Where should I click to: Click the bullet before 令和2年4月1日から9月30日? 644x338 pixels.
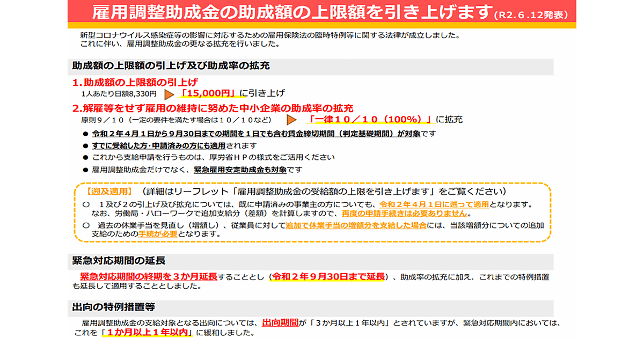(x=85, y=134)
